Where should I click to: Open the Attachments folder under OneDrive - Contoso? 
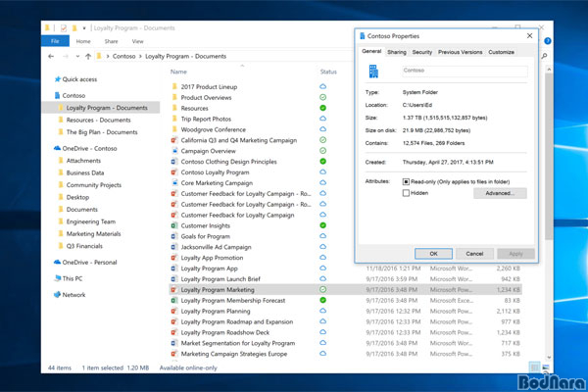click(x=83, y=161)
